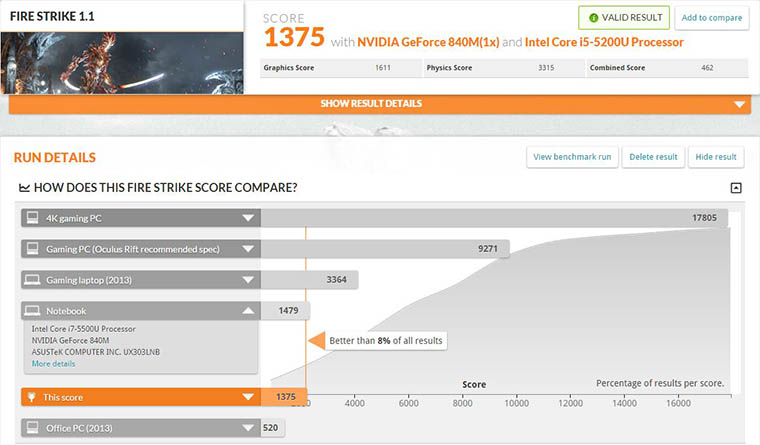
Task: Click the Graphics Score 1611 cell
Action: 341,68
